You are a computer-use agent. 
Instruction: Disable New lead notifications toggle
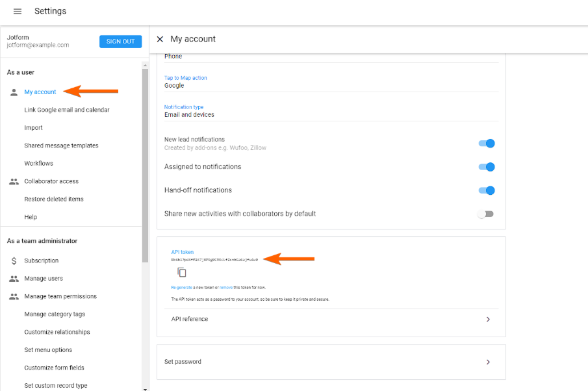coord(487,144)
